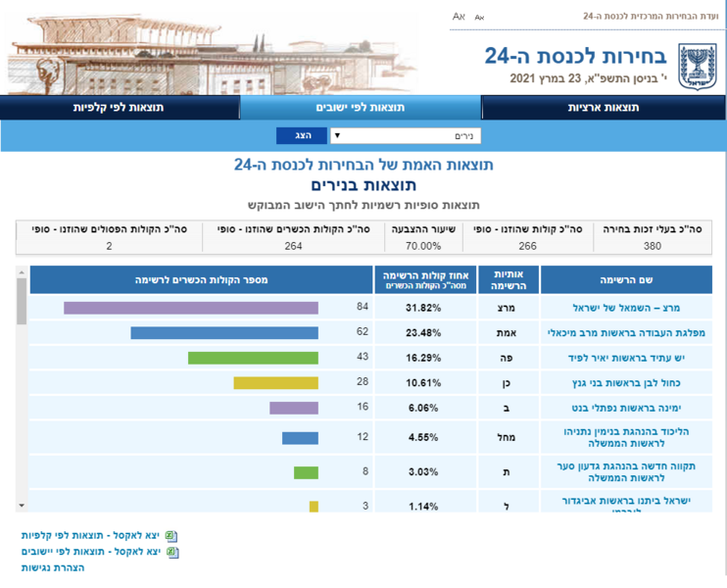Select the תוצאות לפי ישובים tab
The height and width of the screenshot is (588, 727).
(361, 108)
